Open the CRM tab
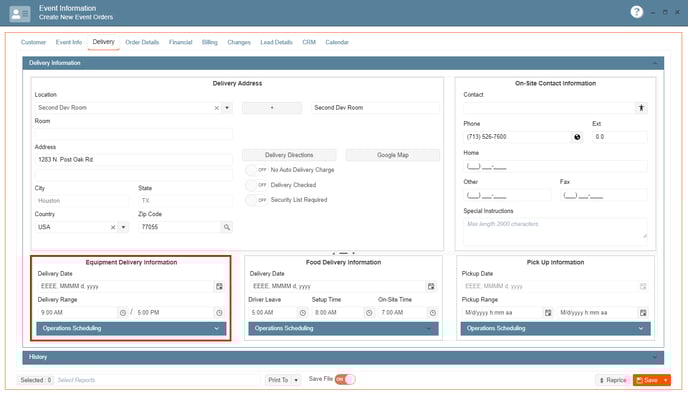The image size is (688, 396). coord(309,42)
